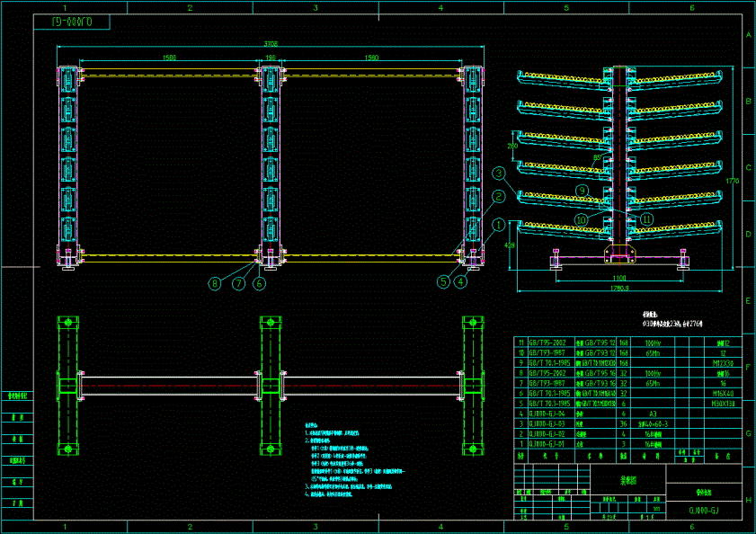Click zone letter E on right border
The height and width of the screenshot is (534, 756).
pyautogui.click(x=749, y=301)
